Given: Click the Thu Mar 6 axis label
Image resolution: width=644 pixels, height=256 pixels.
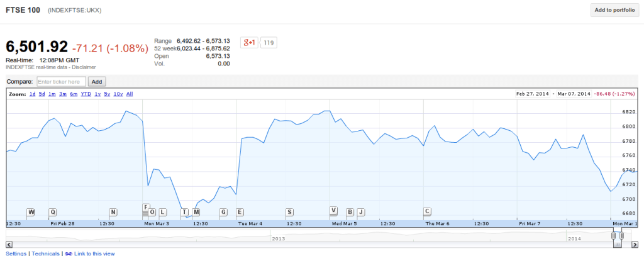Looking at the screenshot, I should coord(438,224).
